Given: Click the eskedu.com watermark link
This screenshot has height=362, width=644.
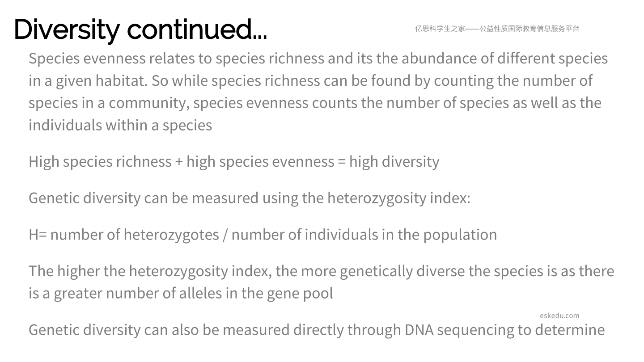Looking at the screenshot, I should coord(559,316).
